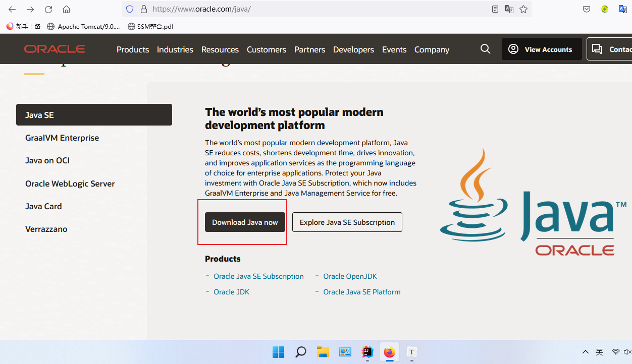Viewport: 632px width, 364px height.
Task: Select the Java SE tab
Action: point(94,115)
